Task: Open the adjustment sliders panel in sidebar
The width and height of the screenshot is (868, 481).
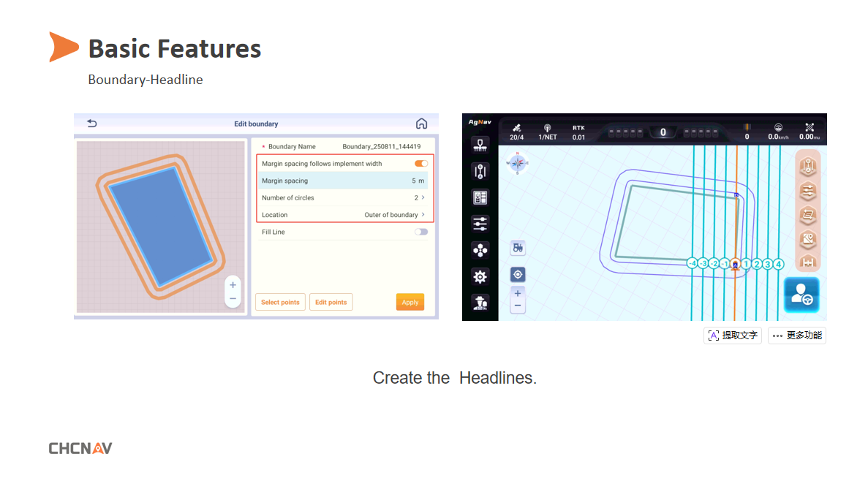Action: [480, 224]
